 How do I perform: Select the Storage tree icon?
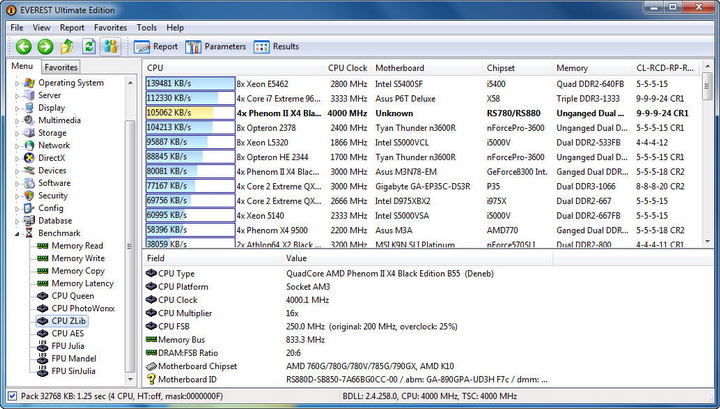pyautogui.click(x=29, y=133)
